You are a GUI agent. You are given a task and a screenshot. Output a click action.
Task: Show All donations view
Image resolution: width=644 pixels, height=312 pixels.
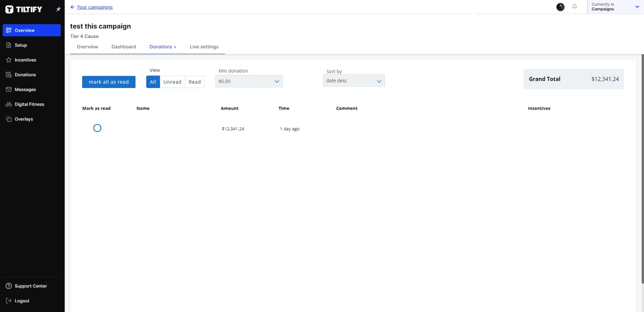tap(153, 82)
